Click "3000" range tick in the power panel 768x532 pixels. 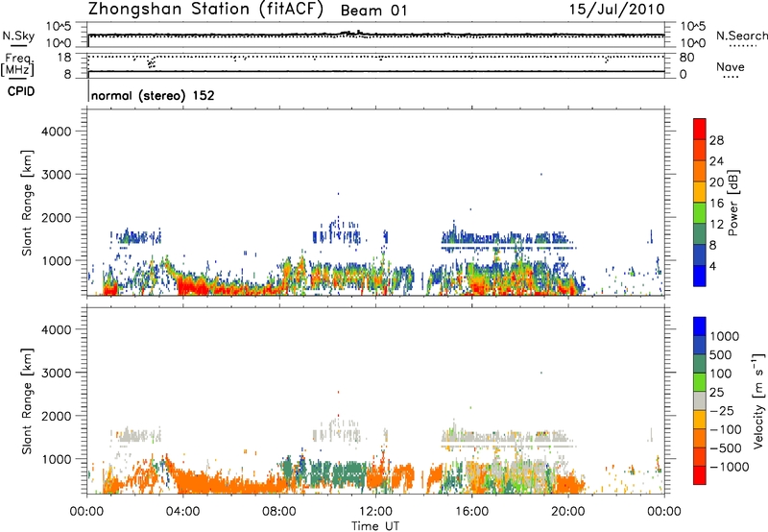pyautogui.click(x=57, y=175)
